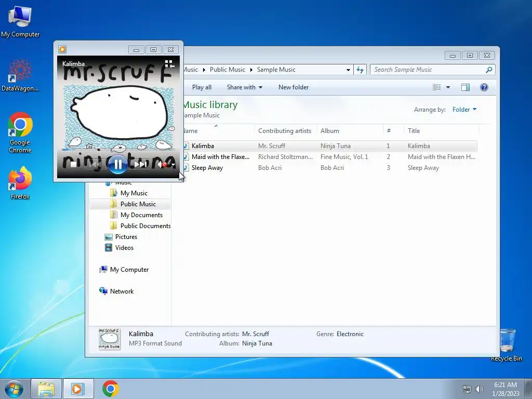Change view using the view icon
The height and width of the screenshot is (399, 532).
coord(436,87)
